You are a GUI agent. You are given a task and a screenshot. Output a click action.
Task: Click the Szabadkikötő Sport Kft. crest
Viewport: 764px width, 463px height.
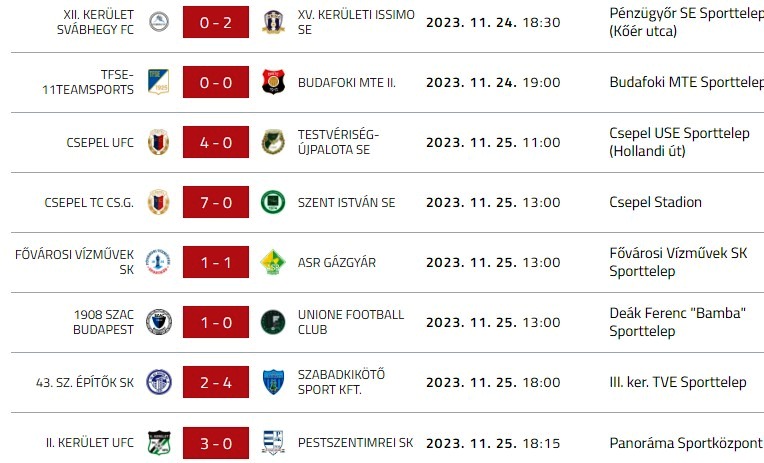tap(273, 382)
